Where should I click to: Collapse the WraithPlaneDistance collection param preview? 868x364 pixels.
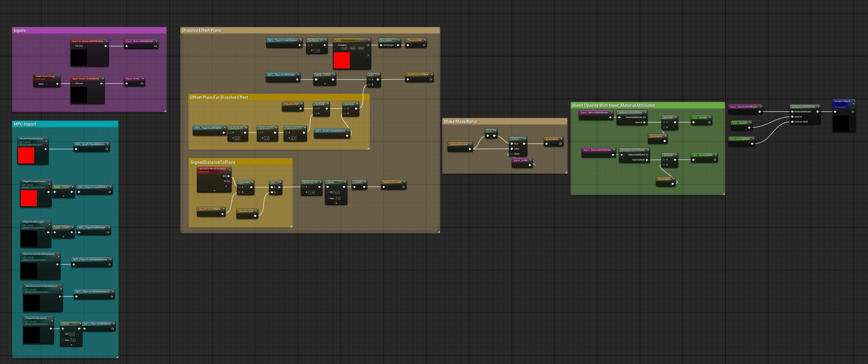47,141
